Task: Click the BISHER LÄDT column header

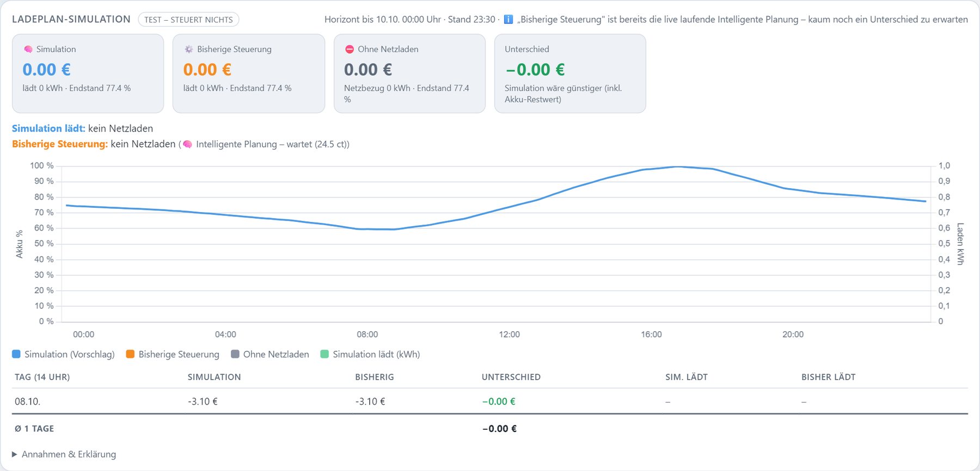Action: point(829,377)
